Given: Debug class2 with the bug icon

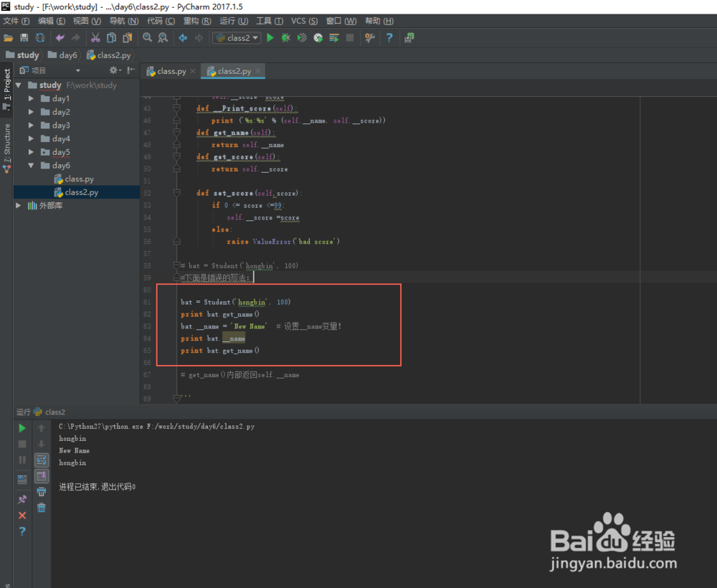Looking at the screenshot, I should 286,38.
